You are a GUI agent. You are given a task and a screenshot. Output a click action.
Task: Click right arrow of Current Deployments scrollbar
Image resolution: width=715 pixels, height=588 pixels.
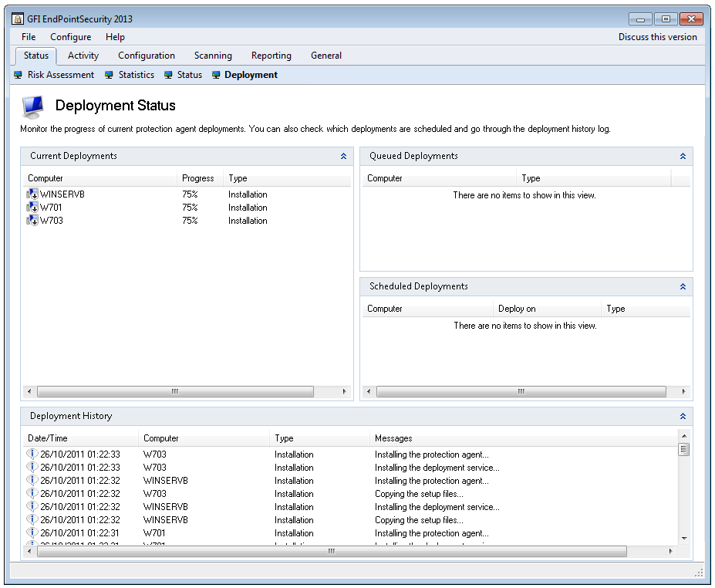coord(344,391)
